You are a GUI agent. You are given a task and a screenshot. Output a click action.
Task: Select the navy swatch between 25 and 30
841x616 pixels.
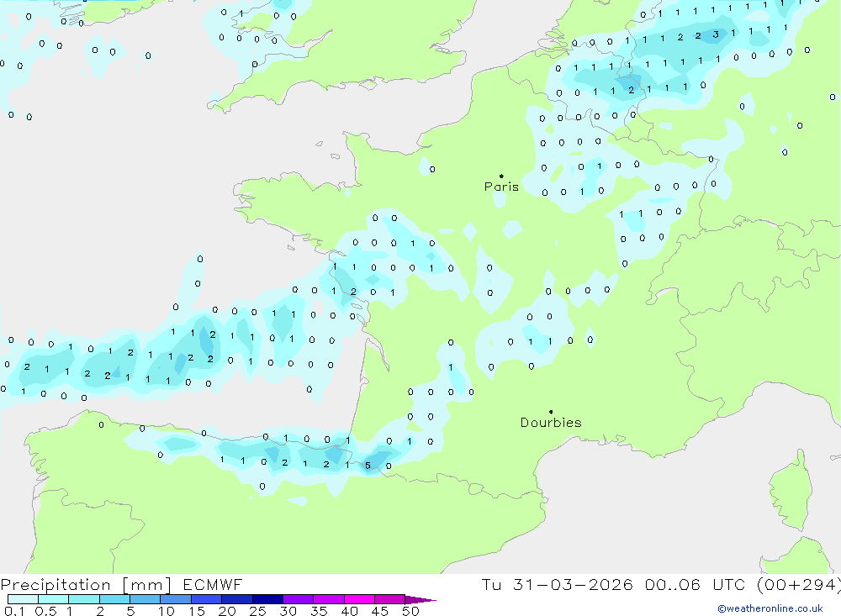[267, 599]
